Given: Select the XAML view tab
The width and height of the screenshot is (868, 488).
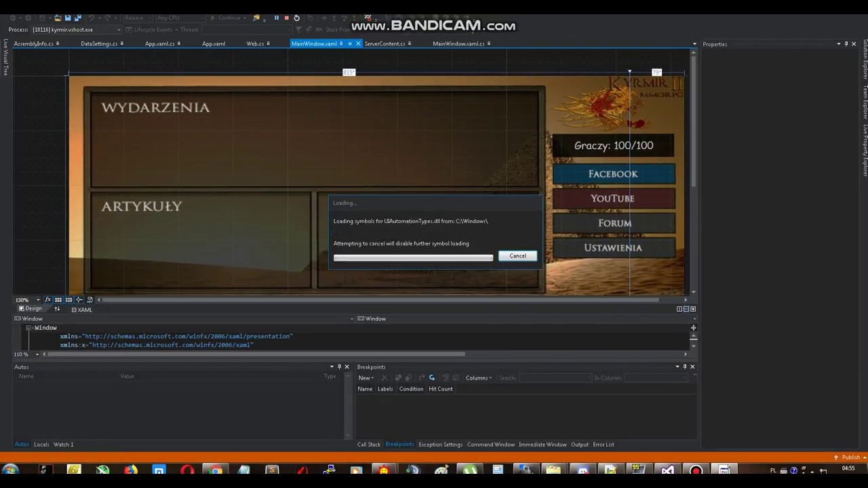Looking at the screenshot, I should tap(82, 310).
